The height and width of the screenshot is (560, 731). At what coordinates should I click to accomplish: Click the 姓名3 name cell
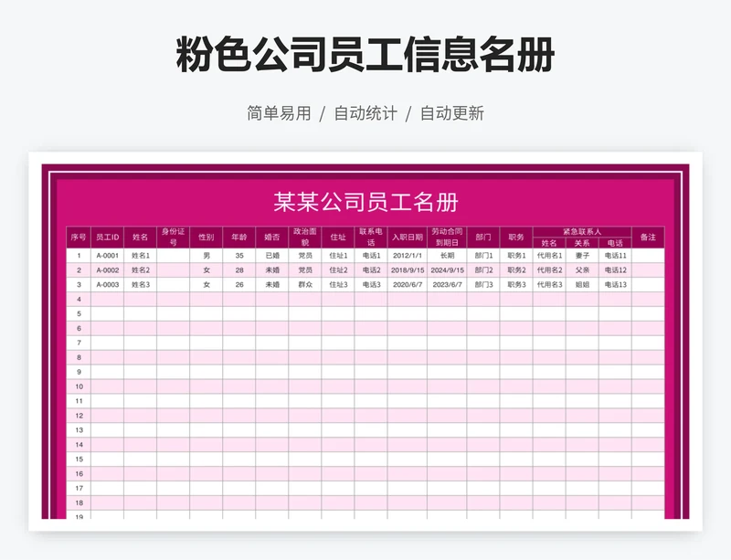[x=141, y=284]
